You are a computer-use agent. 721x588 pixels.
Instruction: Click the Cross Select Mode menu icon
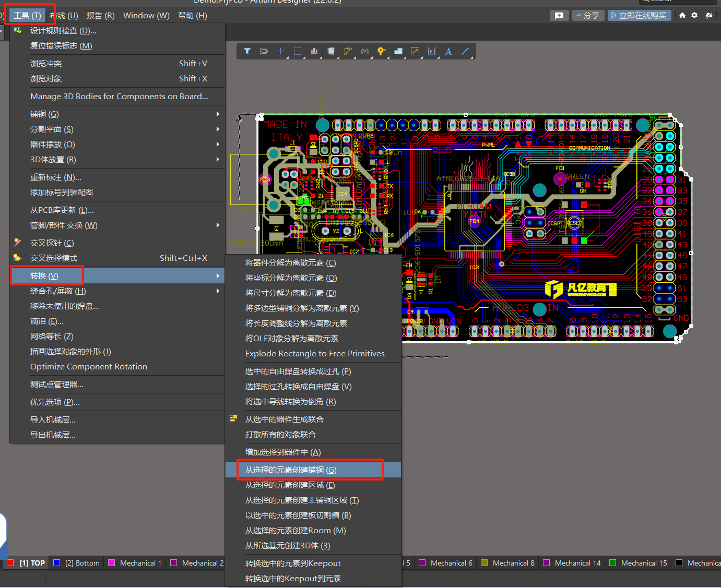18,258
